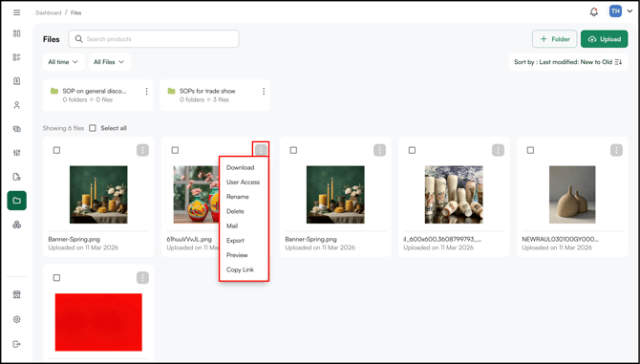Open the settings gear icon in sidebar
Image resolution: width=640 pixels, height=364 pixels.
point(17,319)
